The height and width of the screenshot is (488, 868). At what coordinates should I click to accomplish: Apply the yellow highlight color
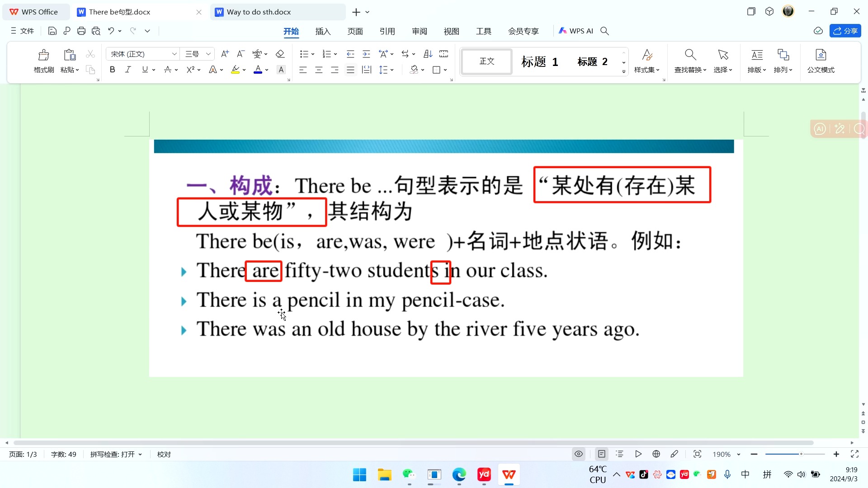click(235, 70)
